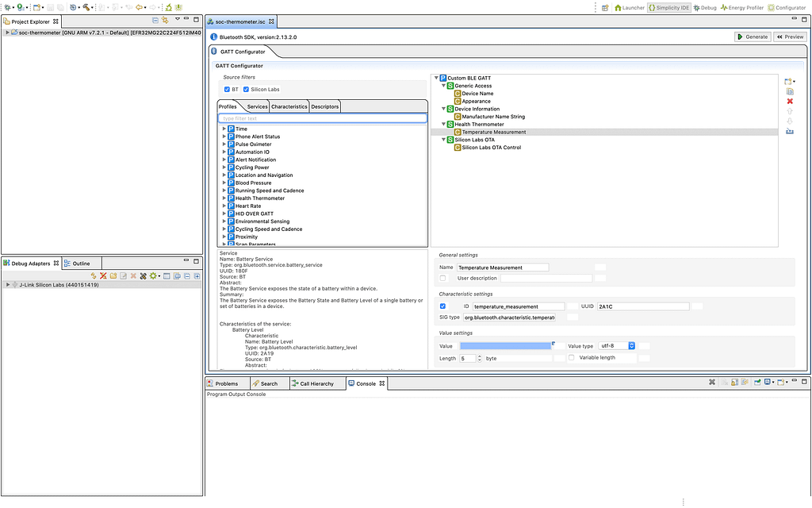The image size is (812, 508).
Task: Expand the Pulse Oximeter profile
Action: 224,144
